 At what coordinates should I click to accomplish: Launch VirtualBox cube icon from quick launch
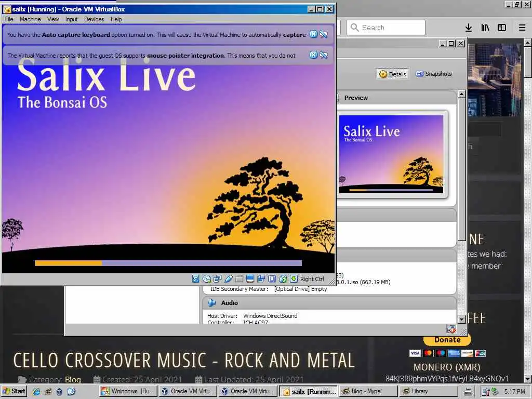point(59,392)
